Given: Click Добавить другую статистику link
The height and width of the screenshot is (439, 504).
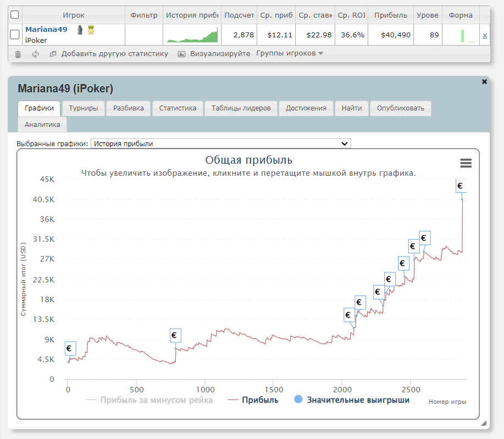Looking at the screenshot, I should 114,54.
